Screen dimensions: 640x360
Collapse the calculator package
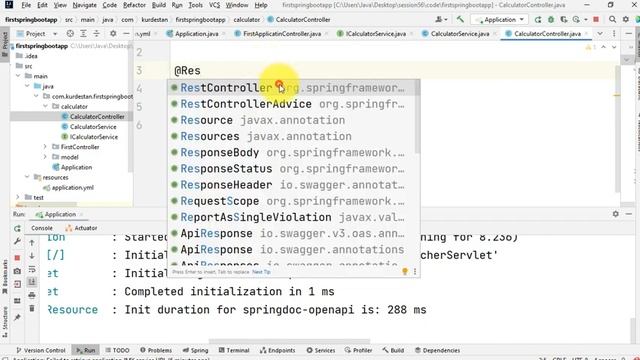[x=45, y=106]
